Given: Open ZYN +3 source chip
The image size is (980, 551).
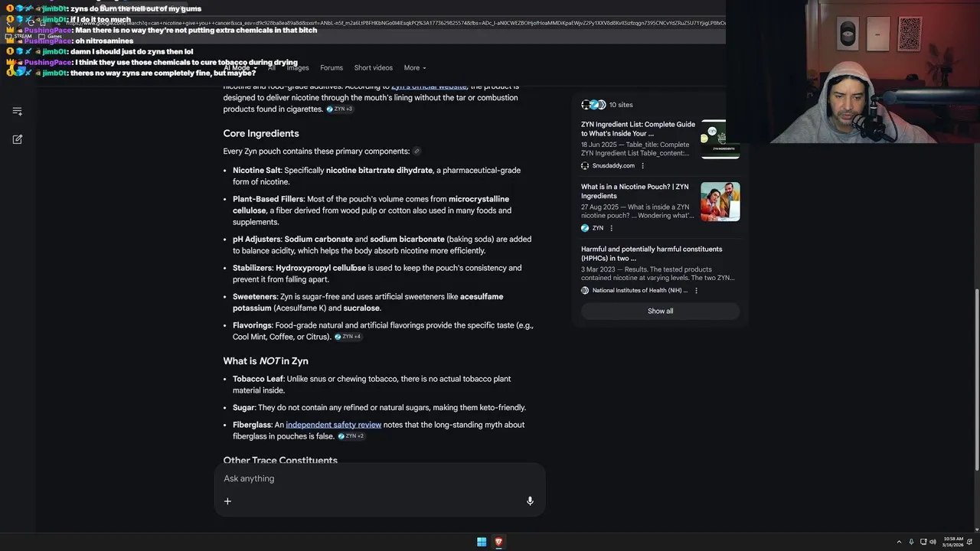Looking at the screenshot, I should [340, 109].
